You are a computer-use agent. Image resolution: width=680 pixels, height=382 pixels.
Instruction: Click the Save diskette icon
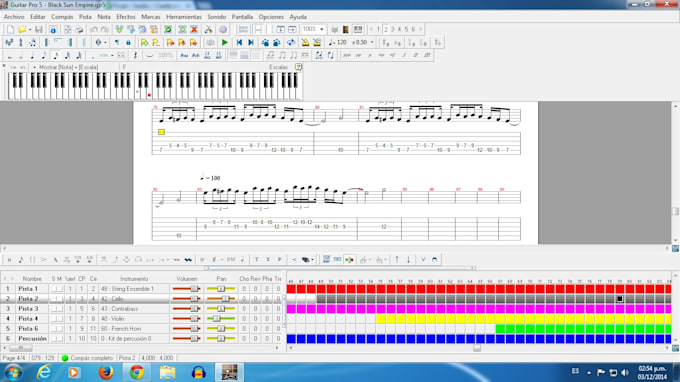(x=39, y=29)
